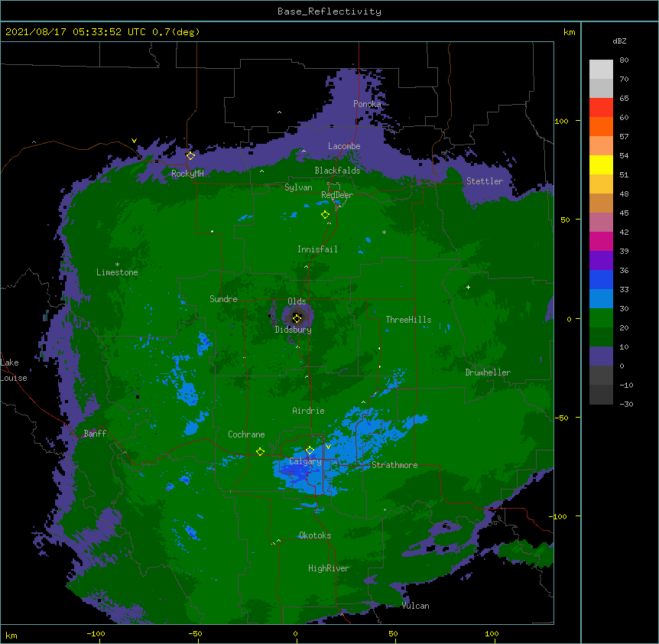Select the Strathmore label
Screen dimensions: 659x644
click(x=394, y=465)
